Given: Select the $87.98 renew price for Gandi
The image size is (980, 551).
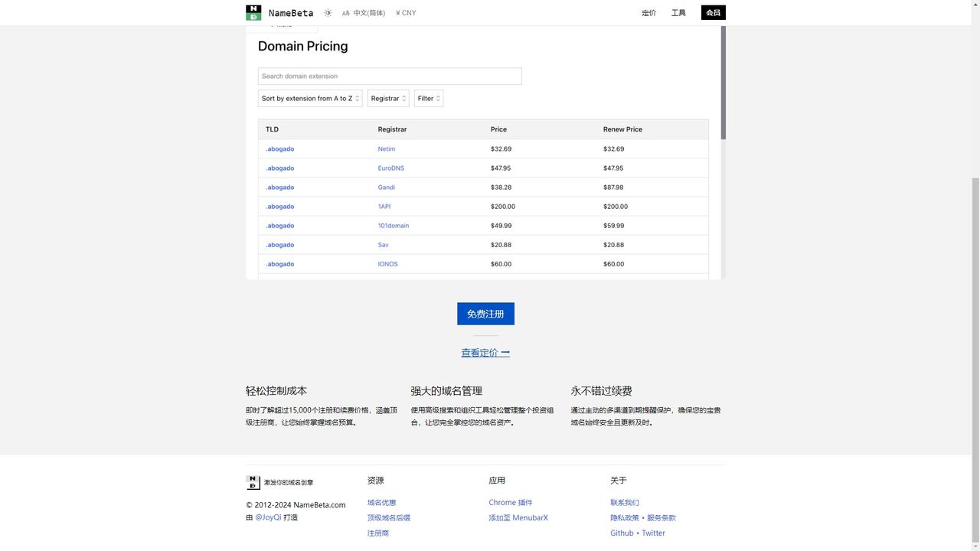Looking at the screenshot, I should pos(613,187).
